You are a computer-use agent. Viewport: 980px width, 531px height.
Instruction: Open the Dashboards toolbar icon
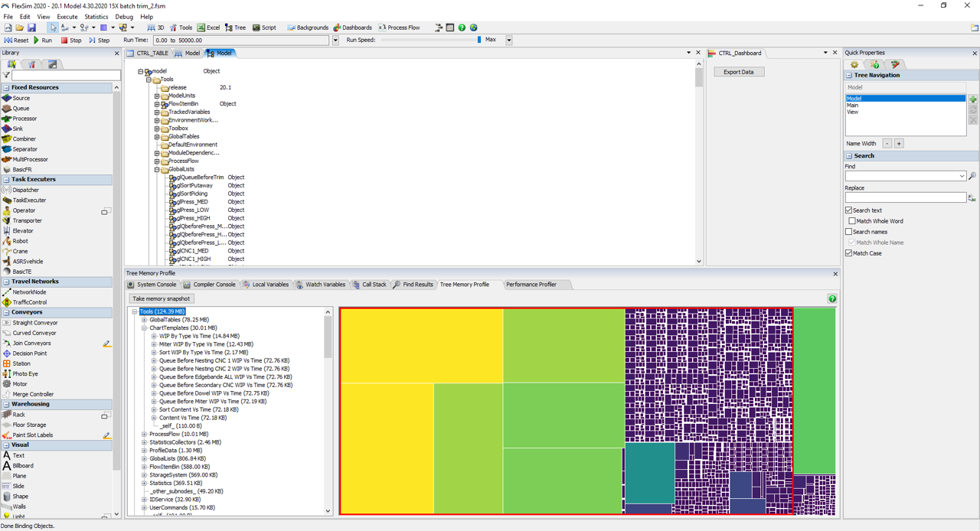pyautogui.click(x=352, y=28)
